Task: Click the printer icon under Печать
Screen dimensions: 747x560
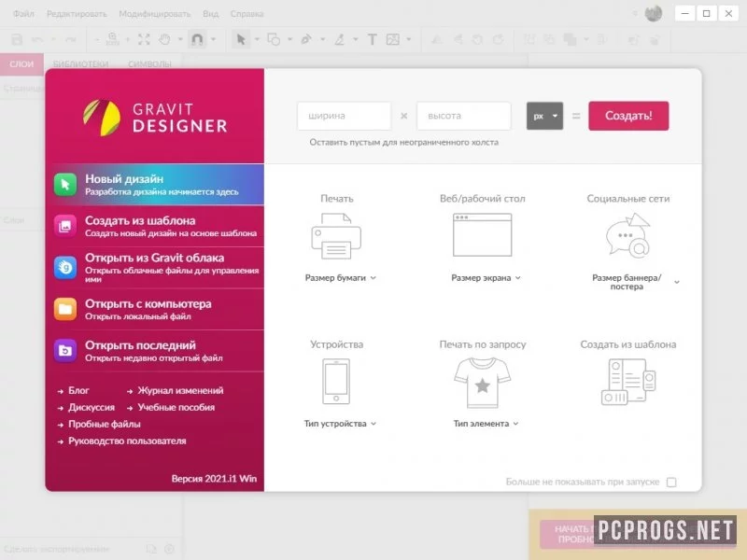Action: [336, 236]
